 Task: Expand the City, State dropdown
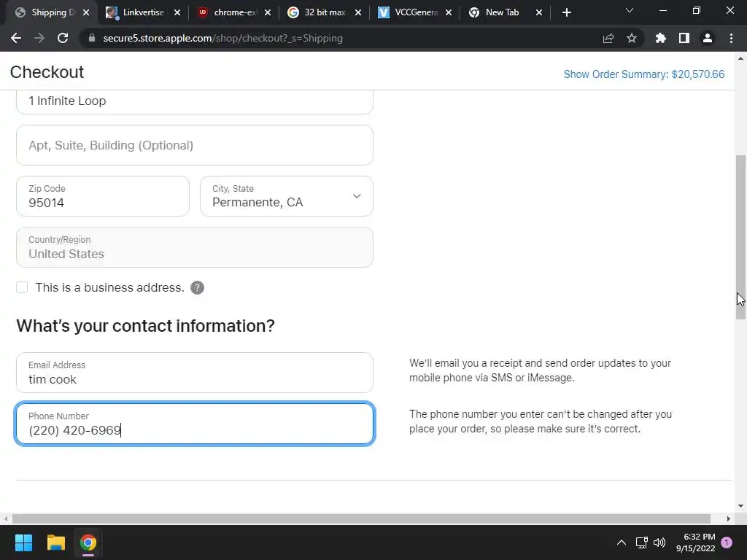(x=286, y=196)
